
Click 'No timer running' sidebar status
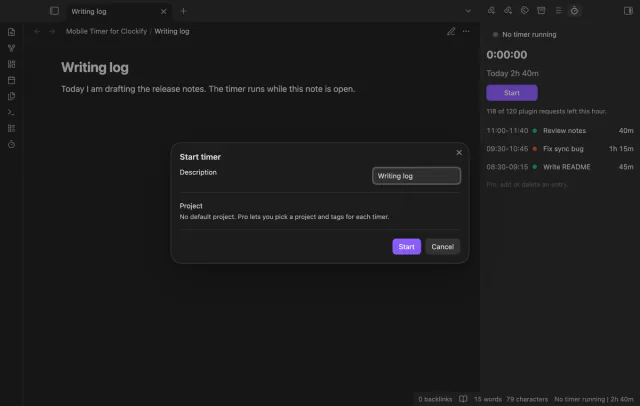click(529, 35)
